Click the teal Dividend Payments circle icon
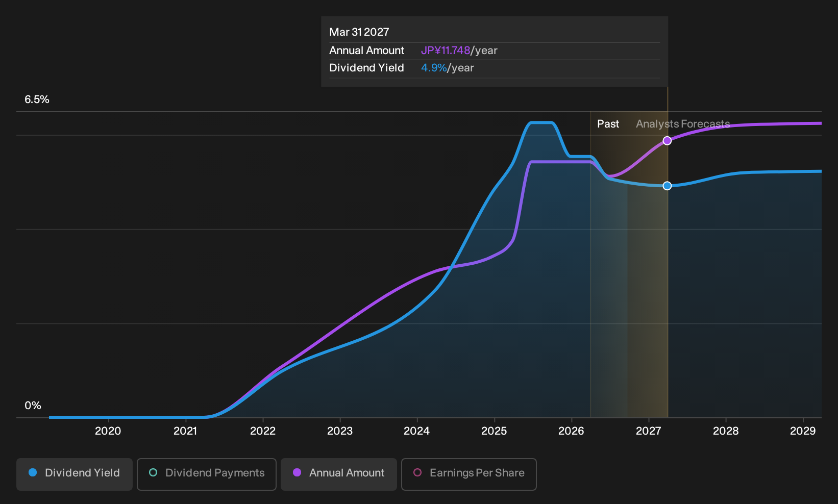The height and width of the screenshot is (504, 838). (x=153, y=472)
